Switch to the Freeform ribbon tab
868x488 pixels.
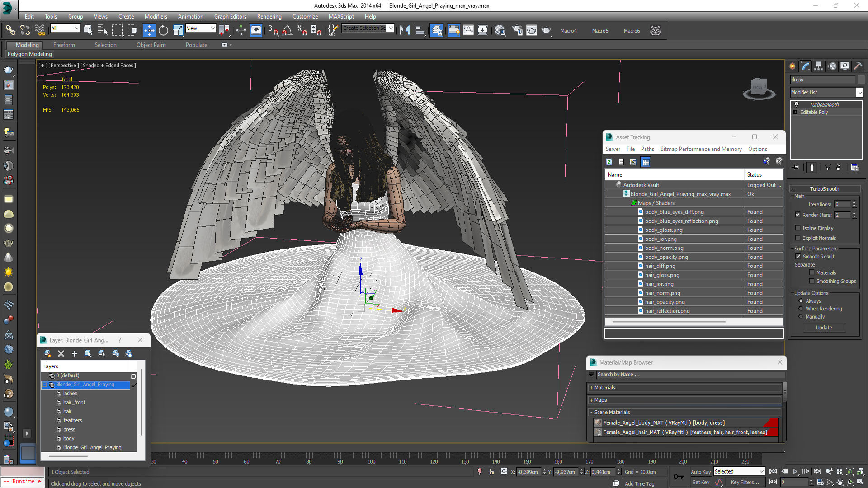coord(64,45)
